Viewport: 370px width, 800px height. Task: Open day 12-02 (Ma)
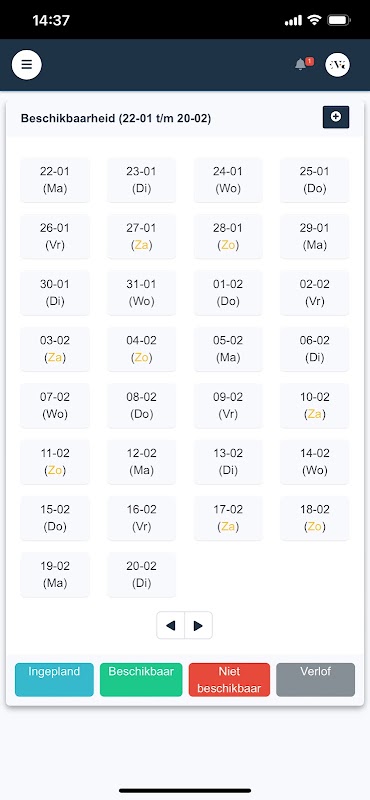pos(141,462)
